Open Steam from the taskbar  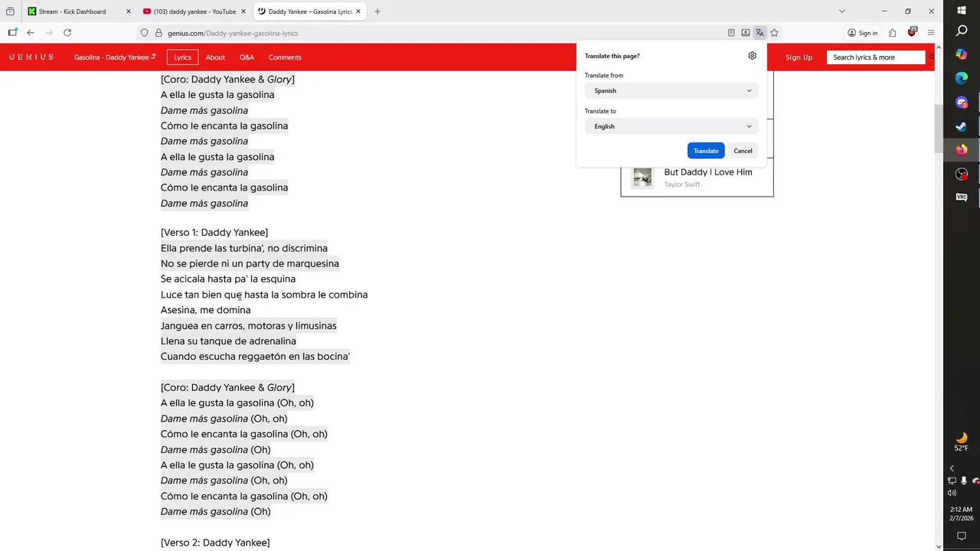coord(962,126)
